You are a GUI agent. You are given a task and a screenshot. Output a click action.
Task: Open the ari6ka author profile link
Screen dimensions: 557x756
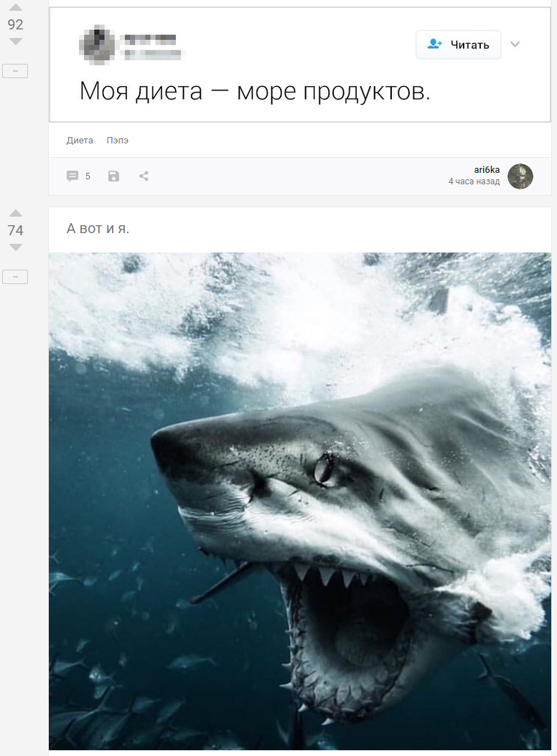tap(487, 170)
